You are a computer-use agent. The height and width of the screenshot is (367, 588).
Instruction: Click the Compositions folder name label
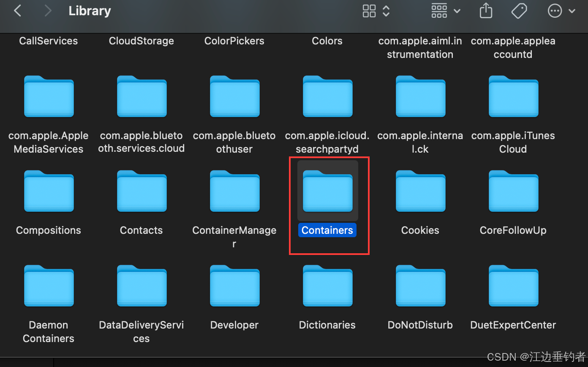tap(49, 230)
